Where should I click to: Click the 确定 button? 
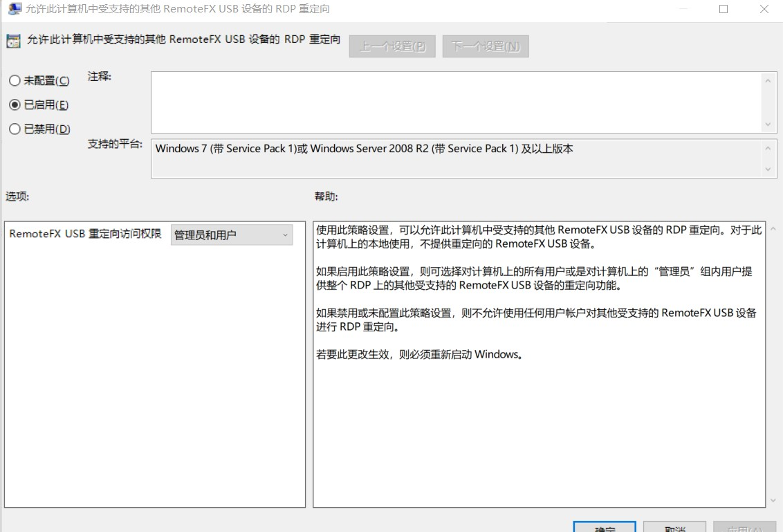[605, 527]
